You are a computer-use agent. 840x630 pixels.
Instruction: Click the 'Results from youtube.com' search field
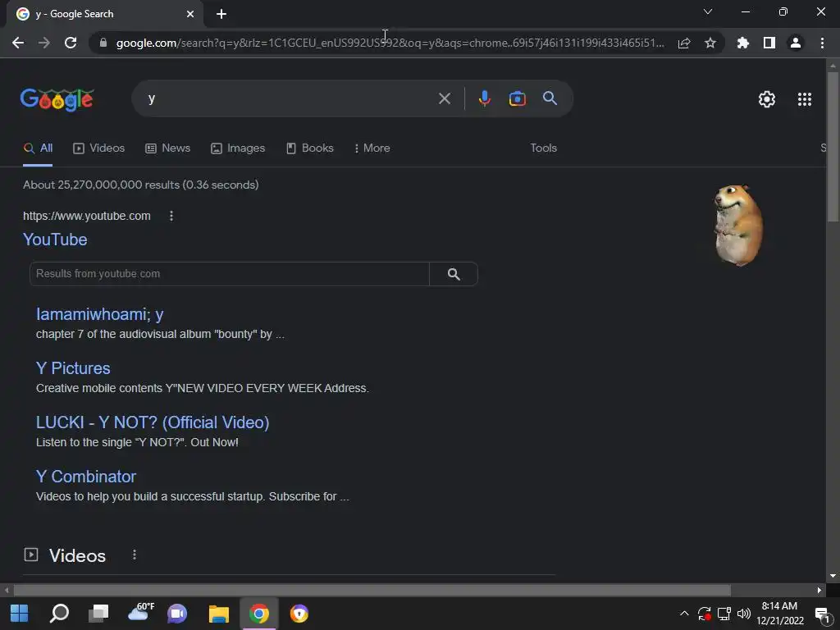coord(230,274)
